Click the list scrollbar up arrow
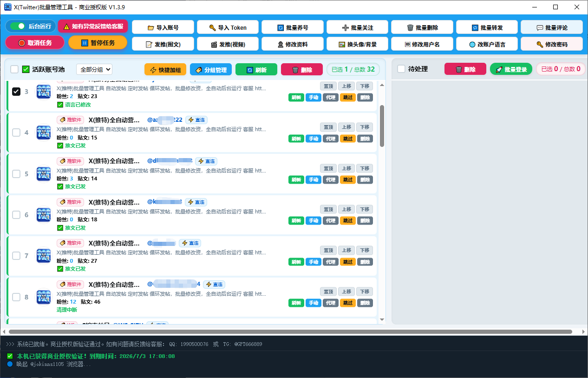The image size is (588, 378). tap(382, 85)
